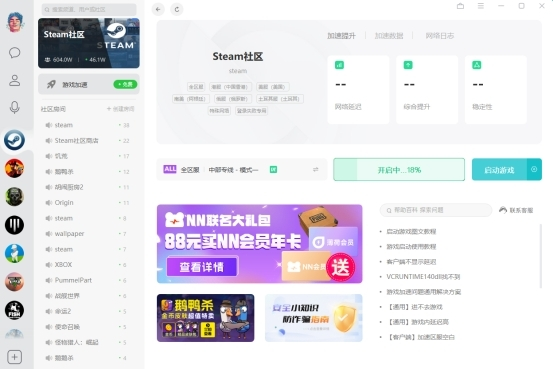Open the GTA V community icon
The image size is (553, 369).
[14, 282]
